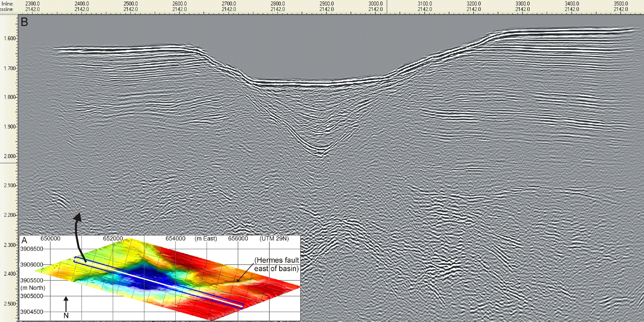
Task: Click the (UTM 29N) label
Action: pyautogui.click(x=274, y=239)
